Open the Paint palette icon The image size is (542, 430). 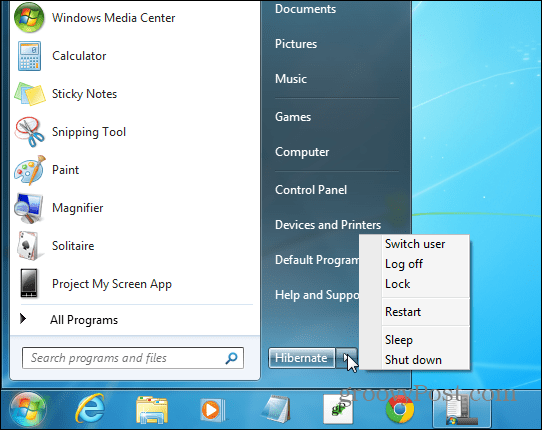click(x=30, y=170)
